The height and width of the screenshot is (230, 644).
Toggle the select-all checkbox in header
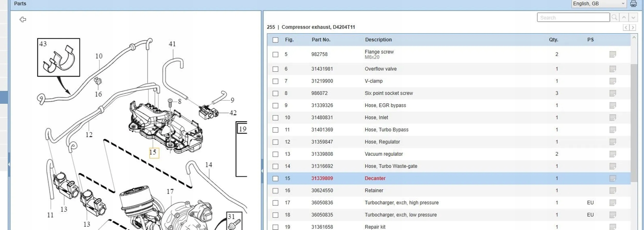pyautogui.click(x=275, y=40)
